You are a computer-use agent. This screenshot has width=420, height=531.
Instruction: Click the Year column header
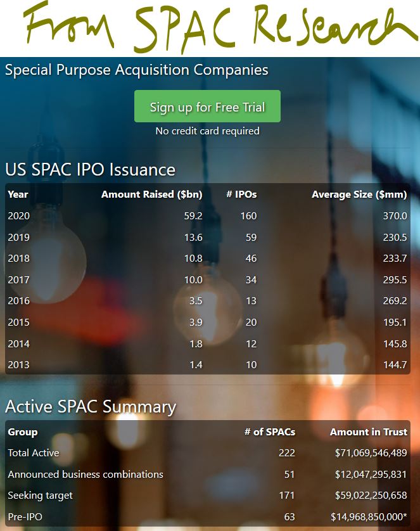pyautogui.click(x=18, y=195)
